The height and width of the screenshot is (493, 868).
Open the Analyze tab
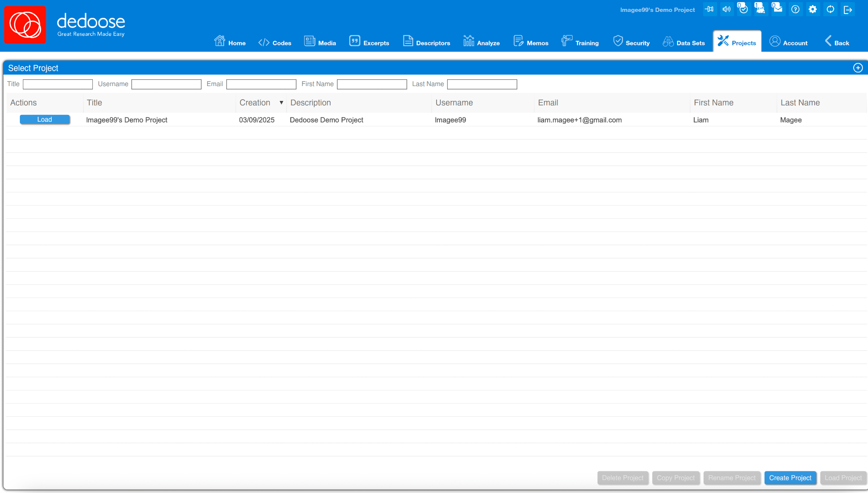481,42
